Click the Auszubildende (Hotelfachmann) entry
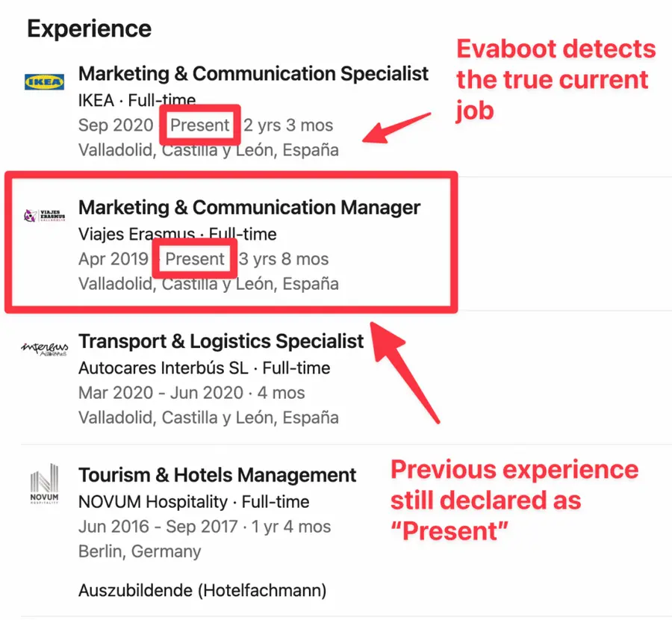Screen dimensions: 672x620 [202, 590]
